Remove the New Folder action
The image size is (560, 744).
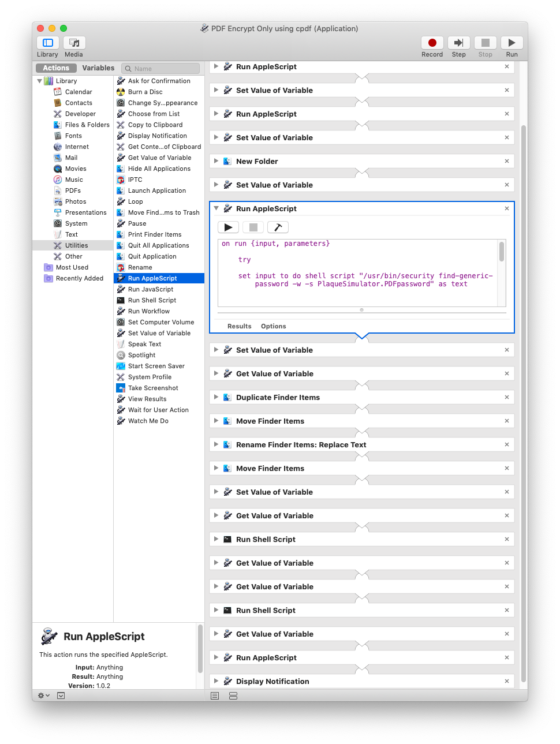[x=506, y=161]
